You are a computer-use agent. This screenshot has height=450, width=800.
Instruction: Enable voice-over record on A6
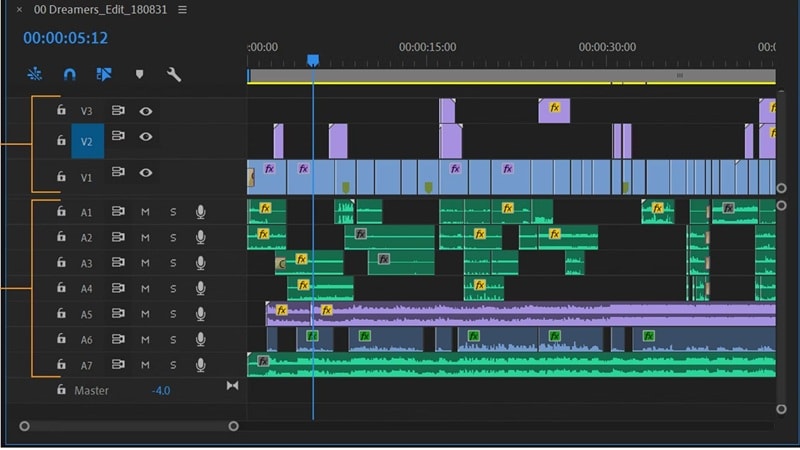coord(201,339)
